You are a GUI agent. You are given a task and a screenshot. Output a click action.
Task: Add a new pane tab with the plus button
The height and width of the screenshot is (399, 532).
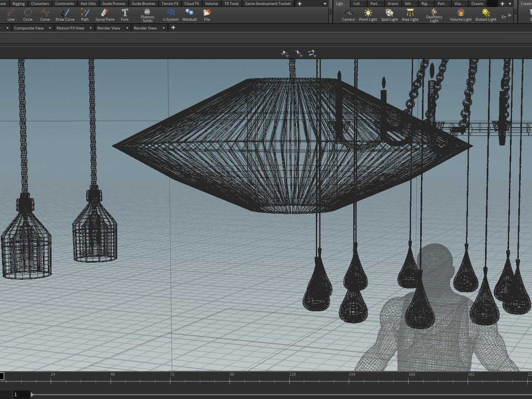pyautogui.click(x=173, y=27)
